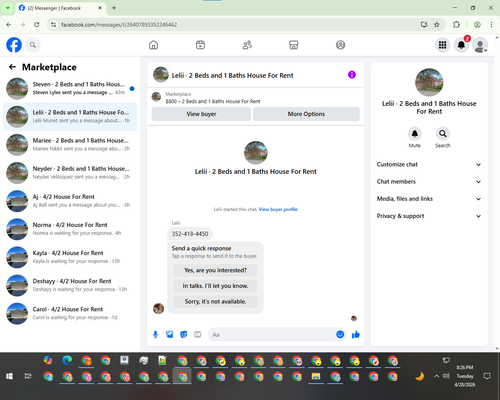Open the Reels video icon
Screen dimensions: 500x400
click(x=200, y=45)
